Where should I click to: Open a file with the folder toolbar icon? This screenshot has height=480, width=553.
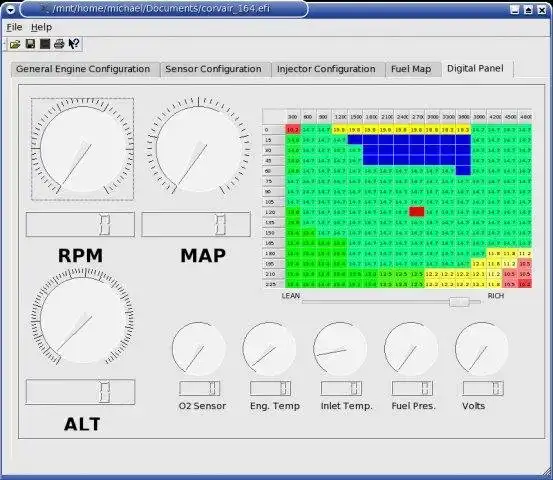[x=15, y=44]
